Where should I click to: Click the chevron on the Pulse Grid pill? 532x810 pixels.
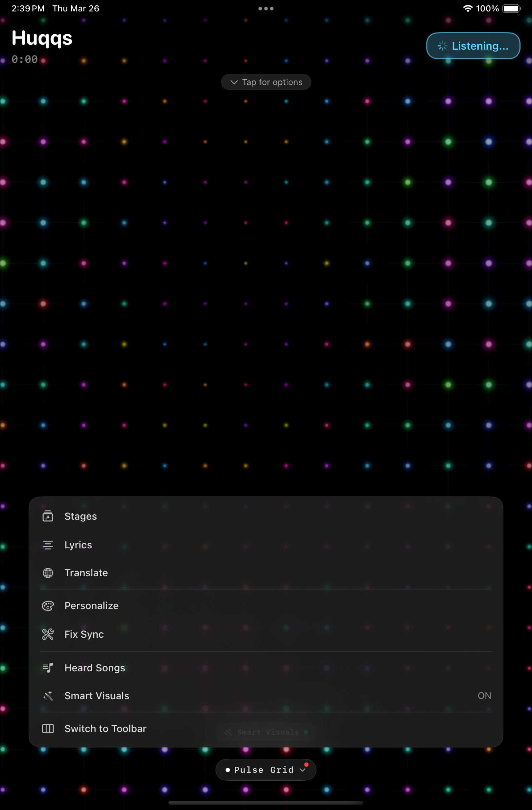point(302,770)
